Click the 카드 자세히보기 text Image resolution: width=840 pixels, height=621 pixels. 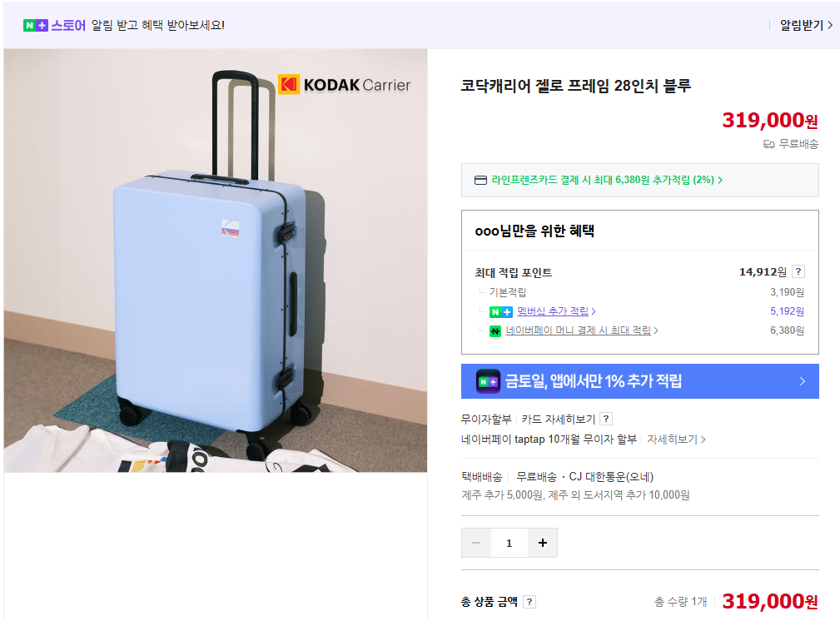click(x=559, y=419)
